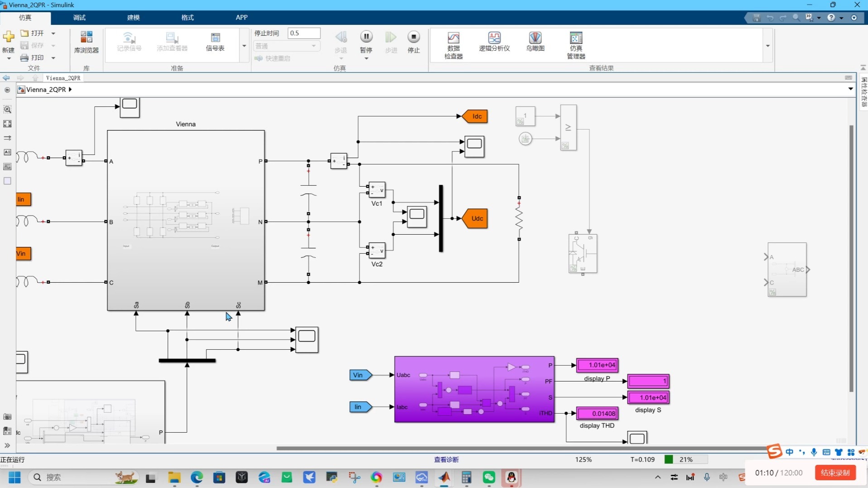Open the 调试 (Debug) ribbon tab
Viewport: 868px width, 488px height.
(79, 18)
